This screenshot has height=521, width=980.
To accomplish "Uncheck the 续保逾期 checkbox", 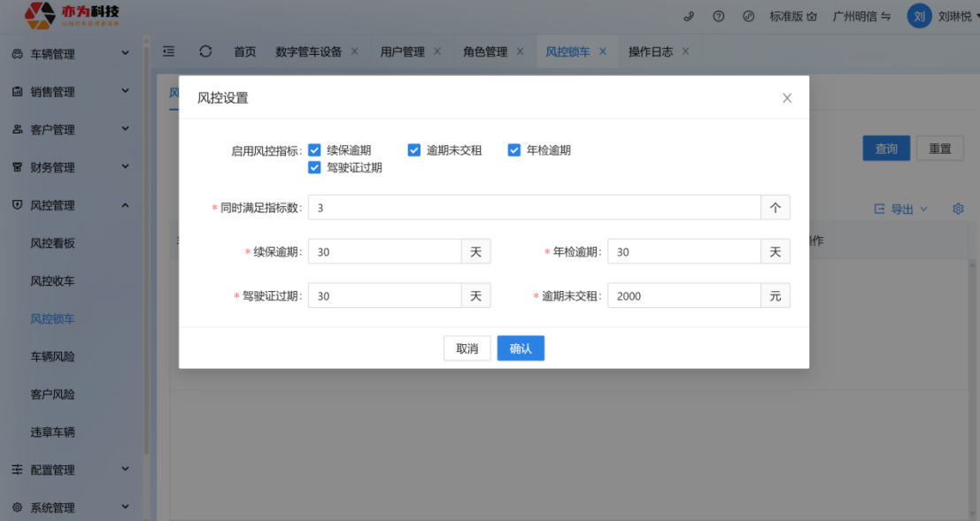I will pyautogui.click(x=314, y=150).
